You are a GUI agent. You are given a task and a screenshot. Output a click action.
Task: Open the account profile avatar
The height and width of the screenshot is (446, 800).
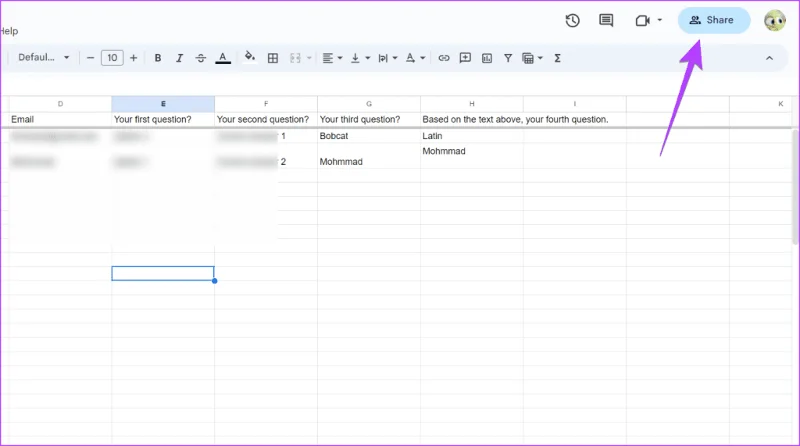tap(774, 20)
